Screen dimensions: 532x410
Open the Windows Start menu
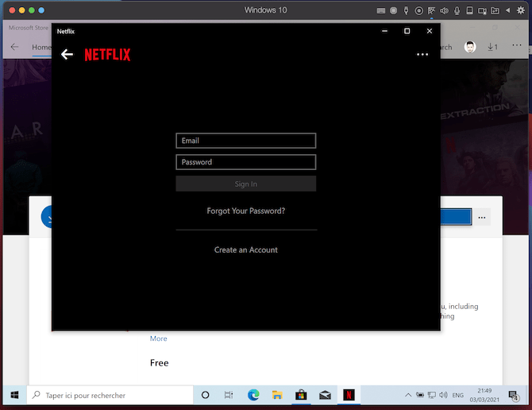tap(14, 395)
